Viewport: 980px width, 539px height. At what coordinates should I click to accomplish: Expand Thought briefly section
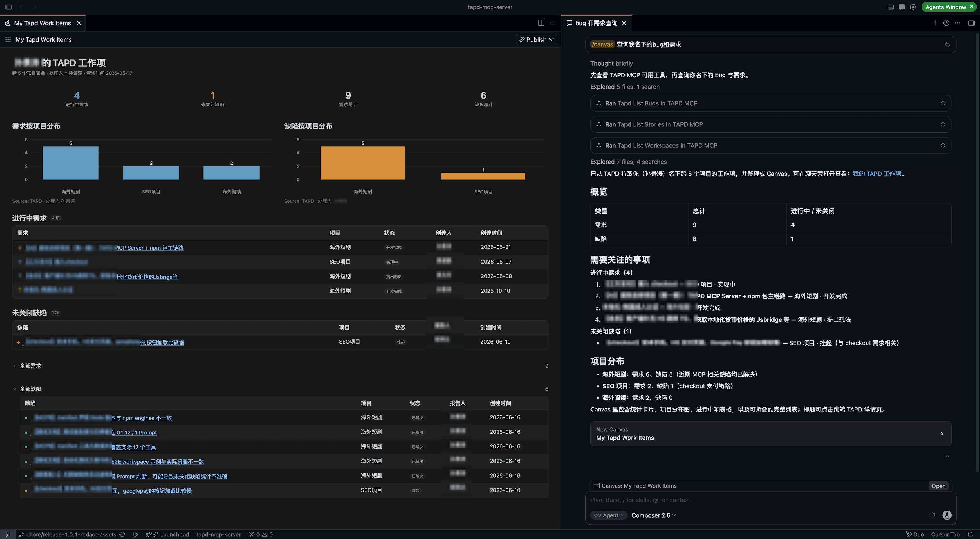tap(611, 63)
